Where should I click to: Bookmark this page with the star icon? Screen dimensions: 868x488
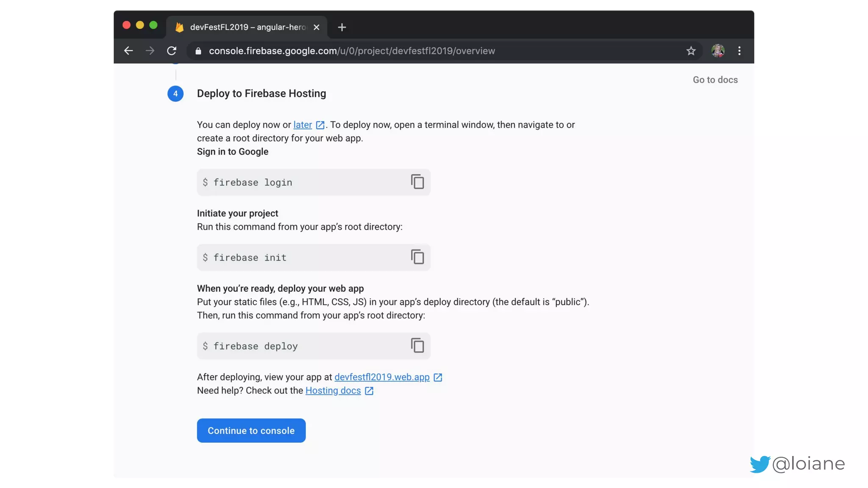point(691,51)
